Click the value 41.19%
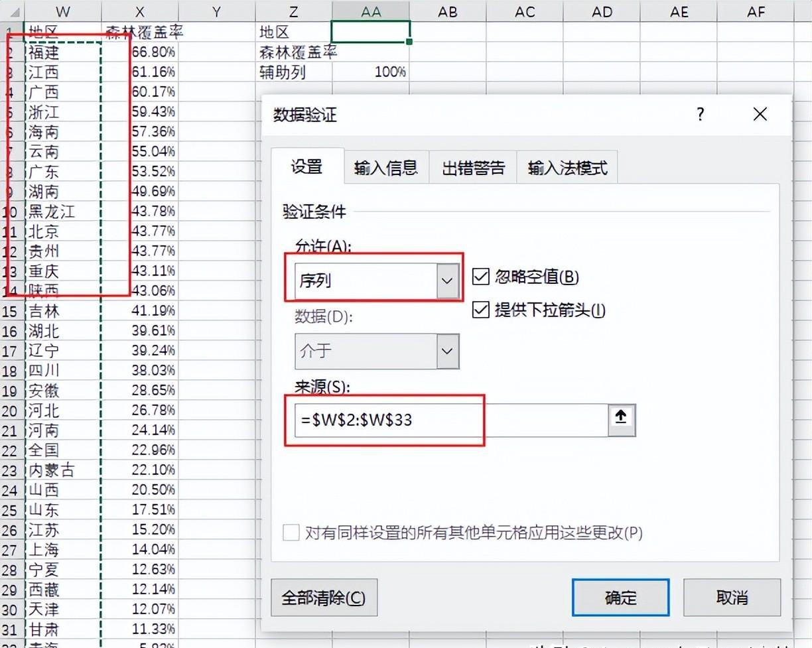This screenshot has height=648, width=812. [153, 310]
